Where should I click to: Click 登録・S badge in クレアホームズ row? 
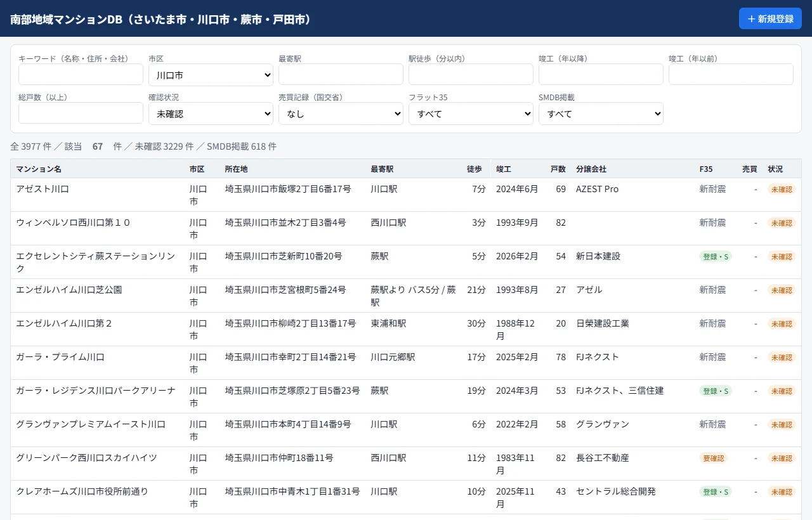click(716, 491)
